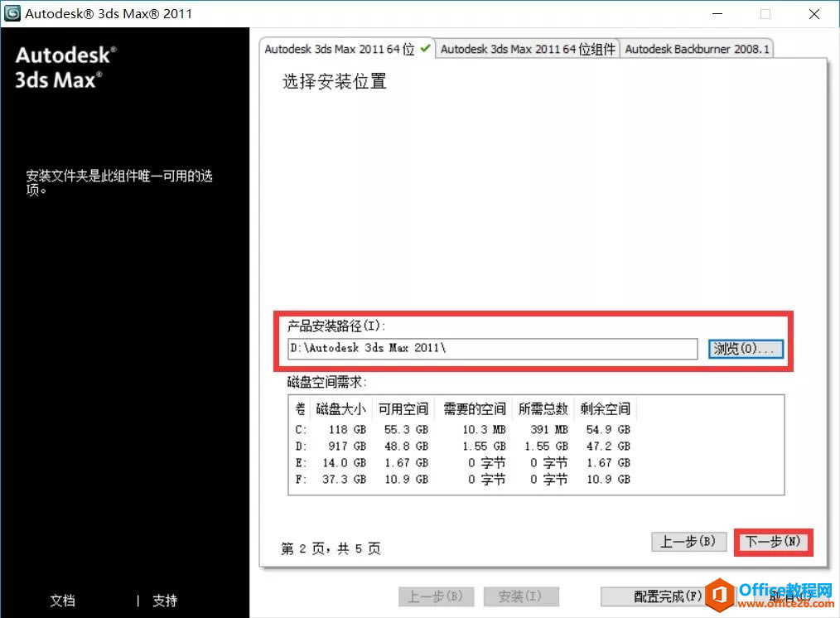Select the E: drive row label
Viewport: 840px width, 618px height.
click(301, 463)
